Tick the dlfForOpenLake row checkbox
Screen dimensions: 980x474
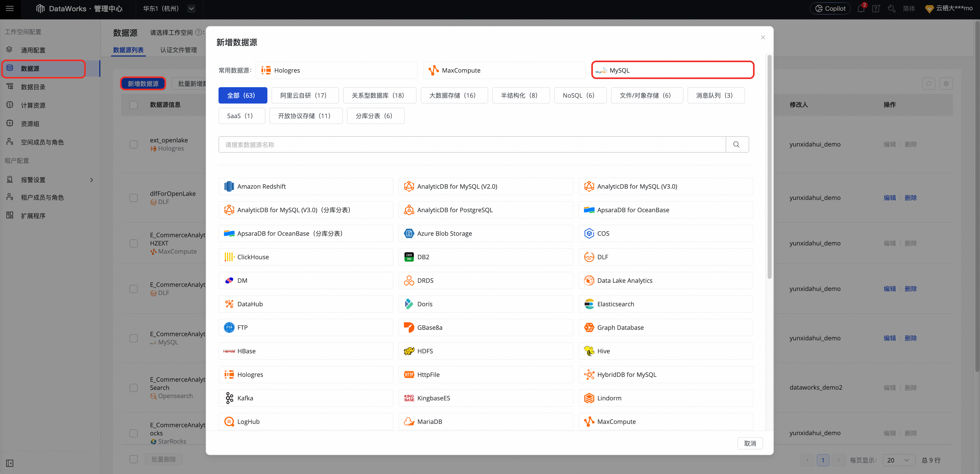tap(134, 198)
